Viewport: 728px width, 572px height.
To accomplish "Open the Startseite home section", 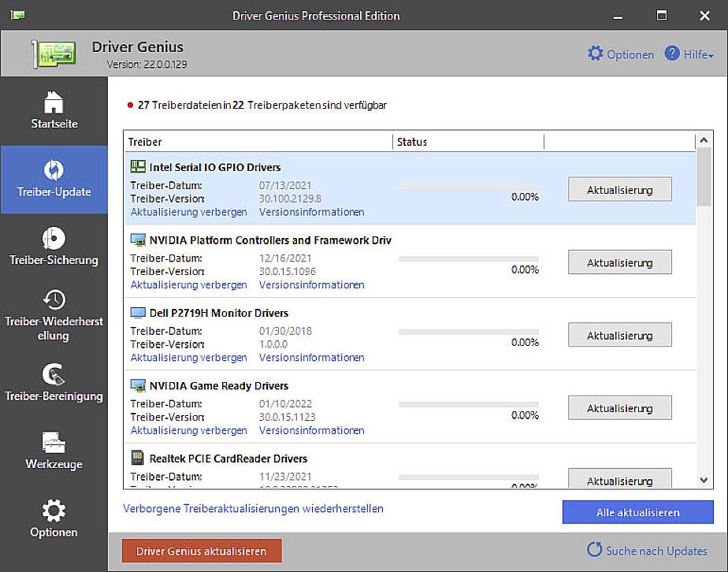I will coord(54,110).
